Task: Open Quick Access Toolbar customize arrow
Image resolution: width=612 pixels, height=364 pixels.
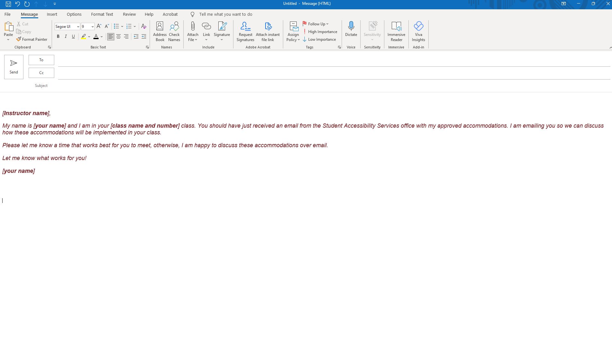Action: tap(55, 4)
